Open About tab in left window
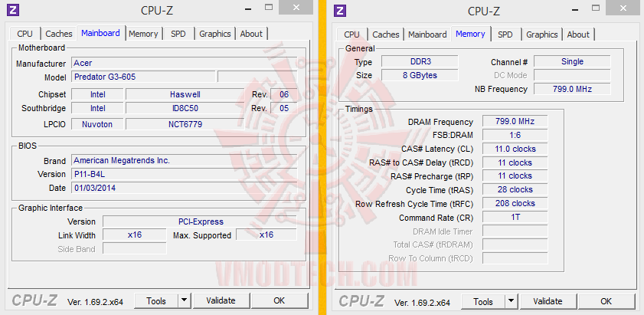 pyautogui.click(x=251, y=34)
